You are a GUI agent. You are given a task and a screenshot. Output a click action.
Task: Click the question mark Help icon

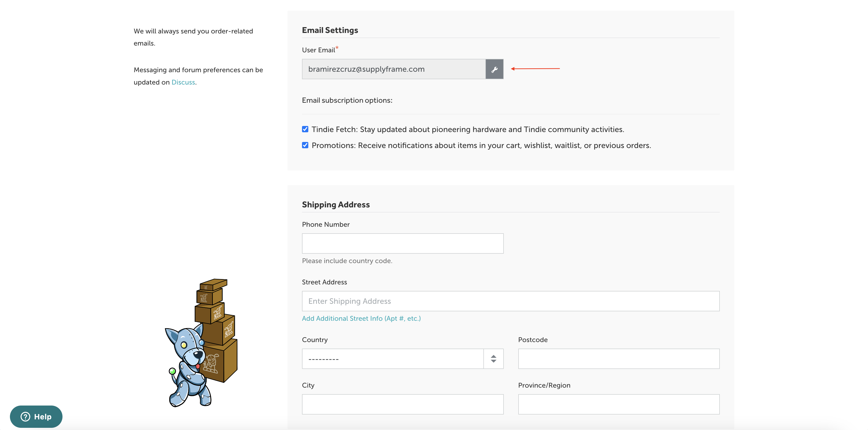pyautogui.click(x=26, y=416)
